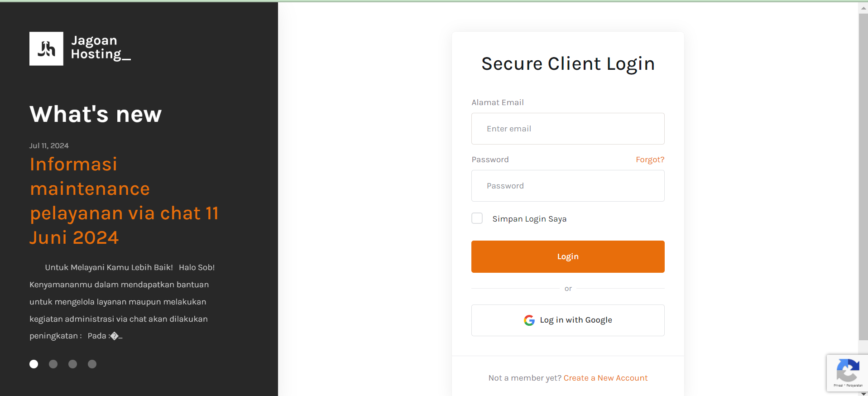Image resolution: width=868 pixels, height=396 pixels.
Task: Select the fourth carousel dot
Action: (x=92, y=364)
